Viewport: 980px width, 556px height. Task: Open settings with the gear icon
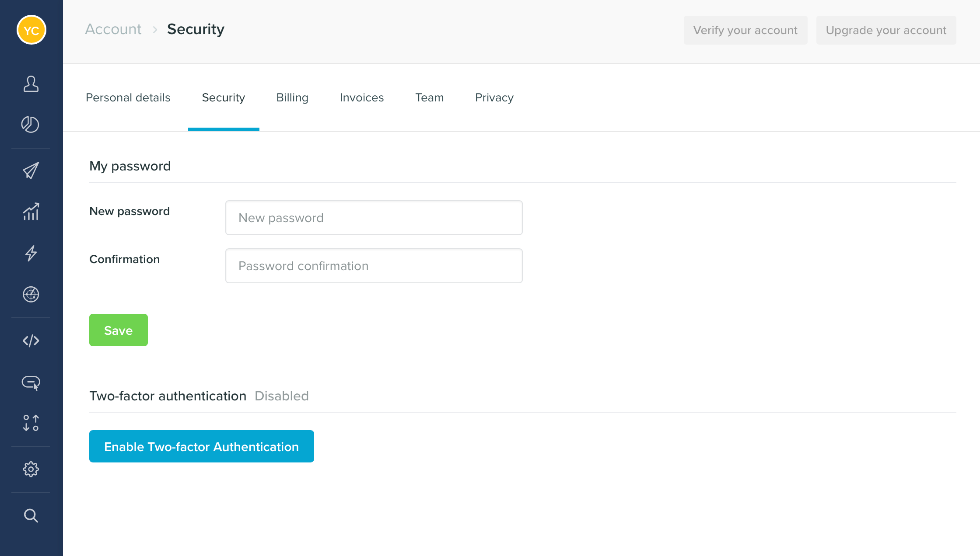pyautogui.click(x=31, y=469)
